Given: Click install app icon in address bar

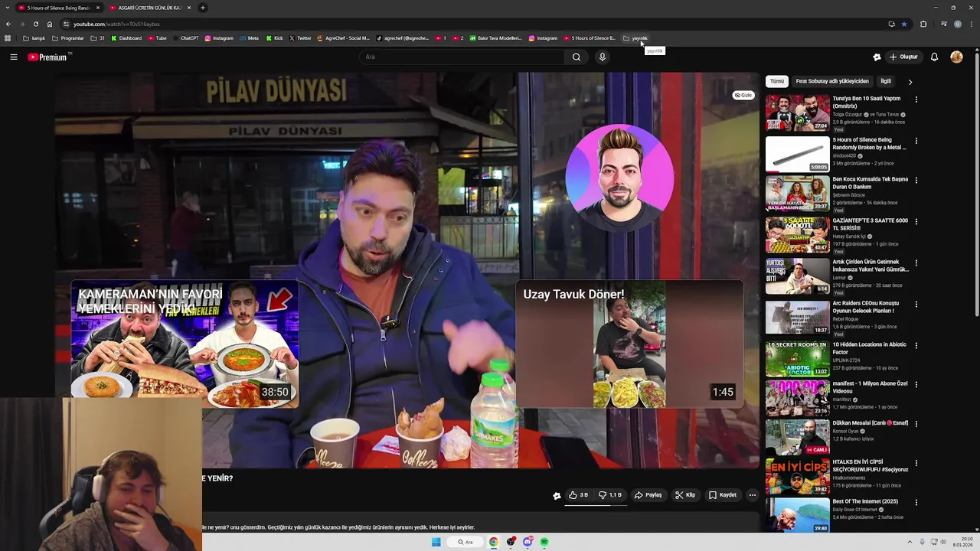Looking at the screenshot, I should pyautogui.click(x=891, y=24).
